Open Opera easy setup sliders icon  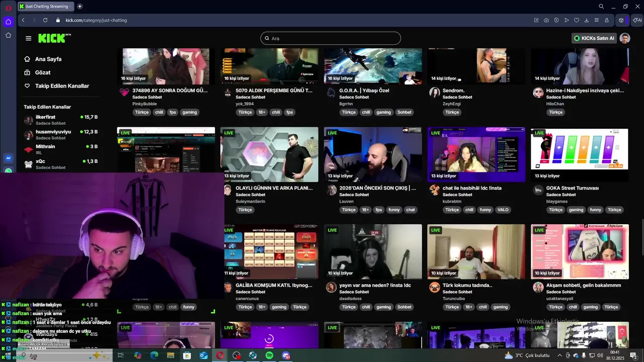coord(597,20)
